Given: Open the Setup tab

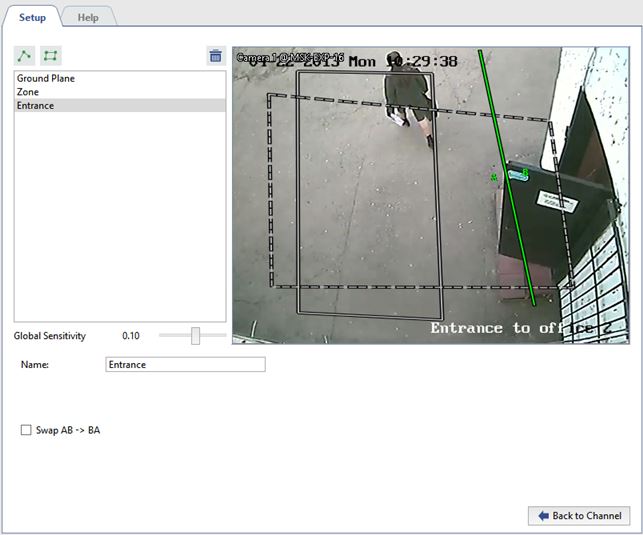Looking at the screenshot, I should coord(32,18).
